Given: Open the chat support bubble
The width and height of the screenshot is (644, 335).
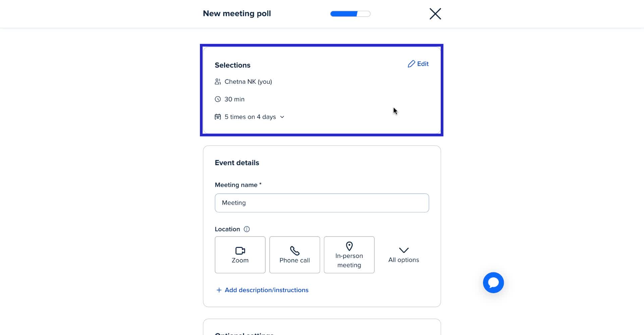Looking at the screenshot, I should pos(493,282).
